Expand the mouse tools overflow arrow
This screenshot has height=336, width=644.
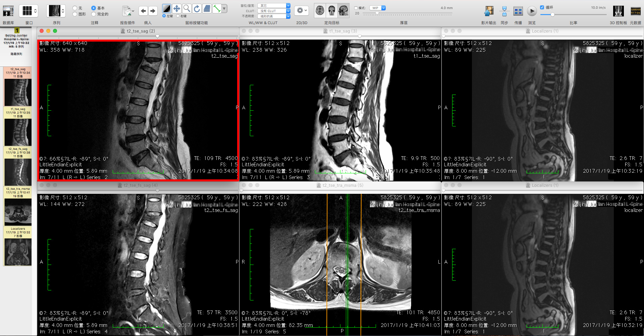pos(224,9)
